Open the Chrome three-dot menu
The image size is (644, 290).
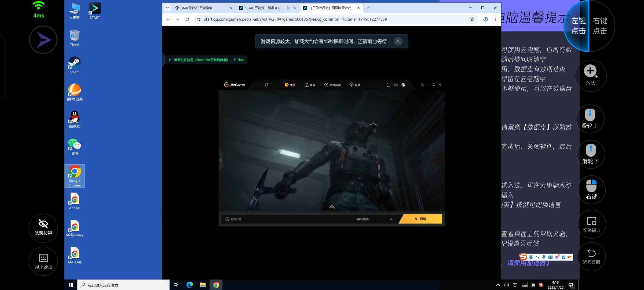[495, 19]
